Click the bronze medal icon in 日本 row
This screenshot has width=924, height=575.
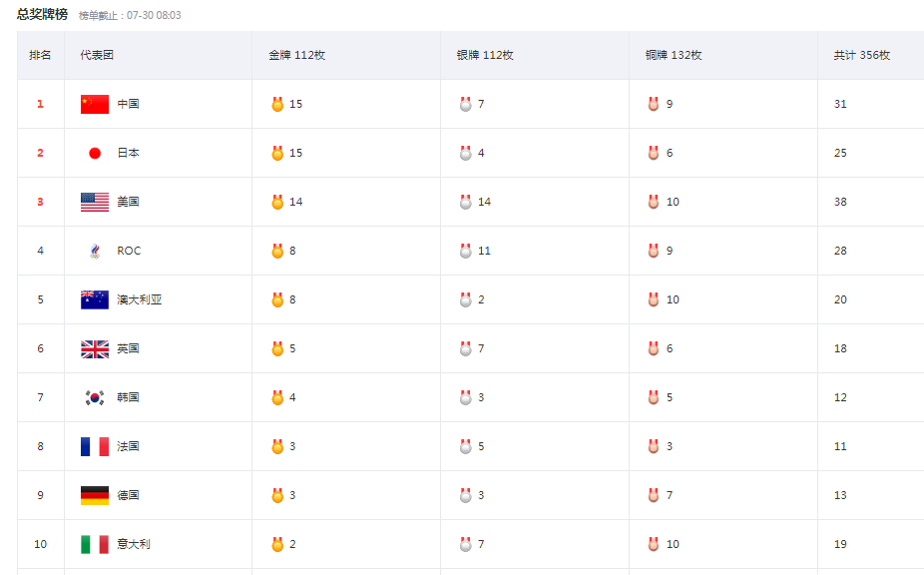tap(654, 154)
